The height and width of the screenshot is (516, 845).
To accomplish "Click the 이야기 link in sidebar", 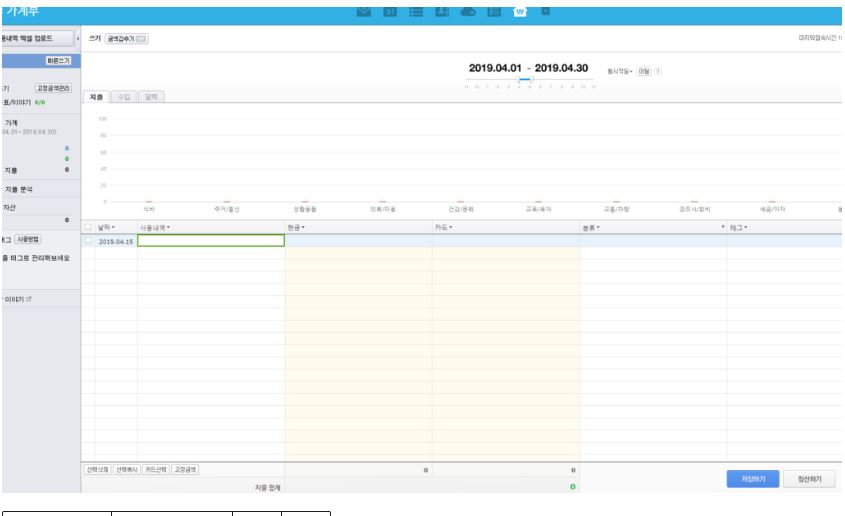I will (x=14, y=299).
